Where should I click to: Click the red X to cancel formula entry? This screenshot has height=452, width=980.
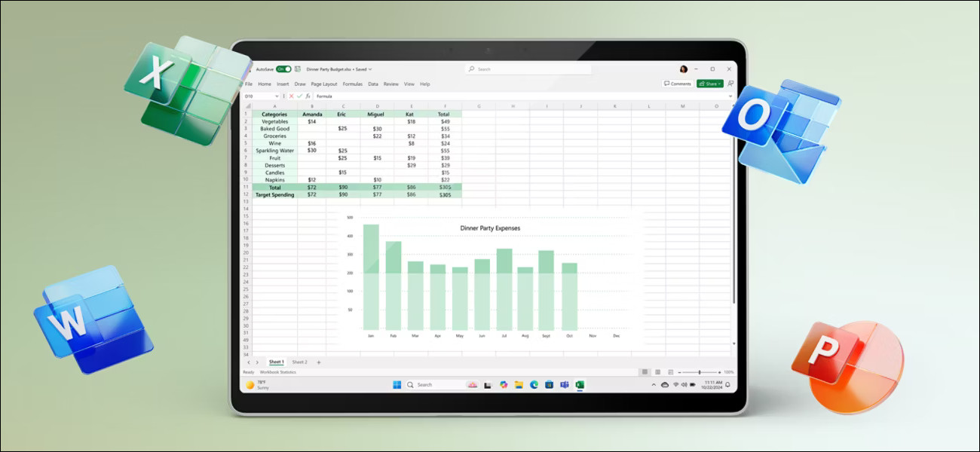(292, 96)
